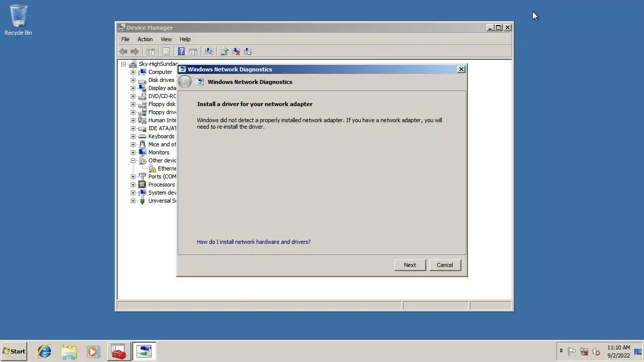Open the File menu in Device Manager
Screen dimensions: 644x362
tap(125, 39)
